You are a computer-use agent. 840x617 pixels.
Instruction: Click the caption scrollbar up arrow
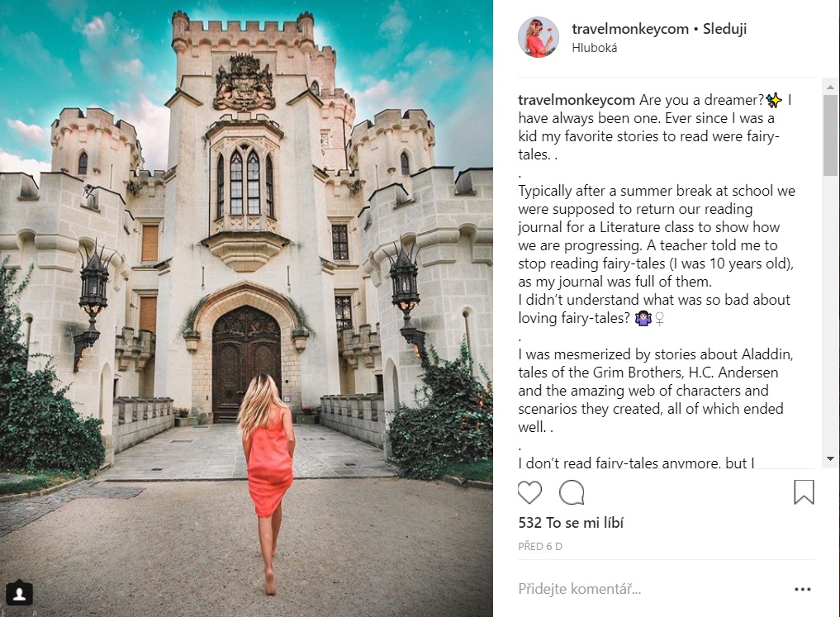[x=830, y=86]
